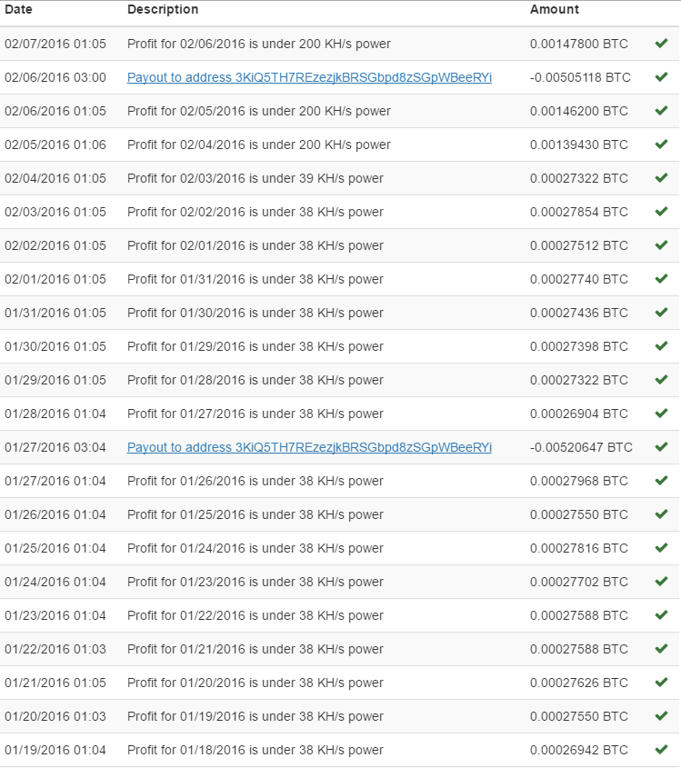
Task: Click the Description column header
Action: pyautogui.click(x=163, y=9)
